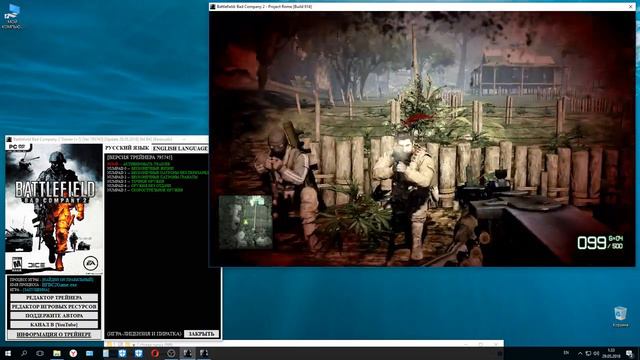The height and width of the screenshot is (360, 640).
Task: Open taskbar search magnifier
Action: coord(24,353)
